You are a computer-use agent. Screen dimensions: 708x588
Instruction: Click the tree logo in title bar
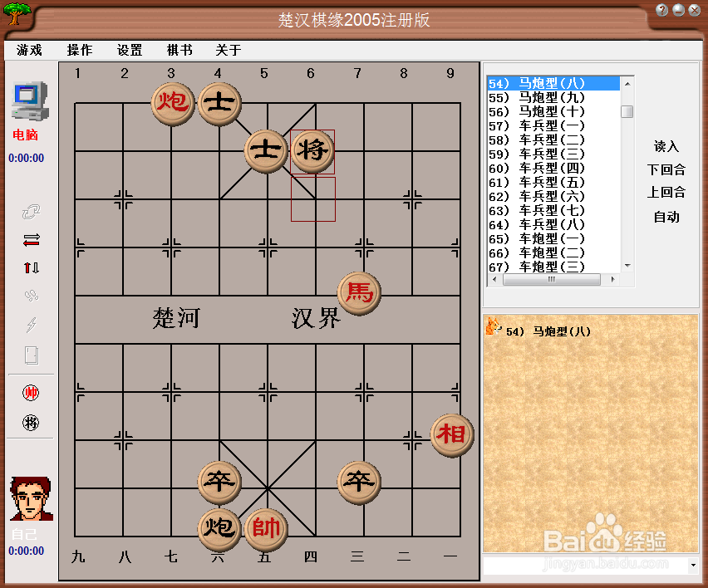(17, 13)
